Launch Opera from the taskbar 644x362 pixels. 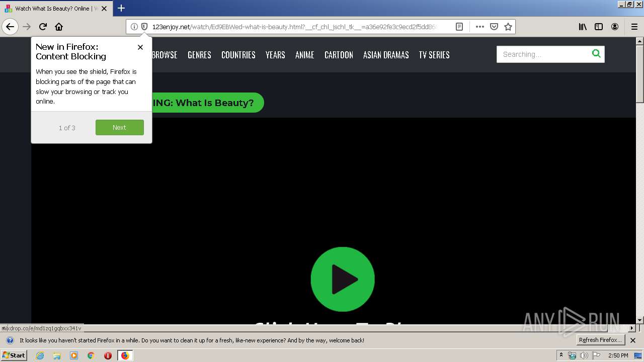point(108,355)
